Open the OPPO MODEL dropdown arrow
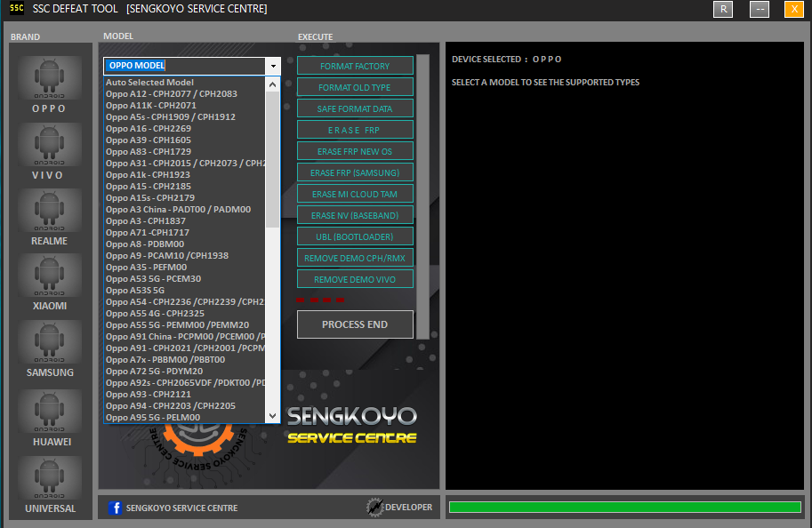812x528 pixels. coord(273,66)
